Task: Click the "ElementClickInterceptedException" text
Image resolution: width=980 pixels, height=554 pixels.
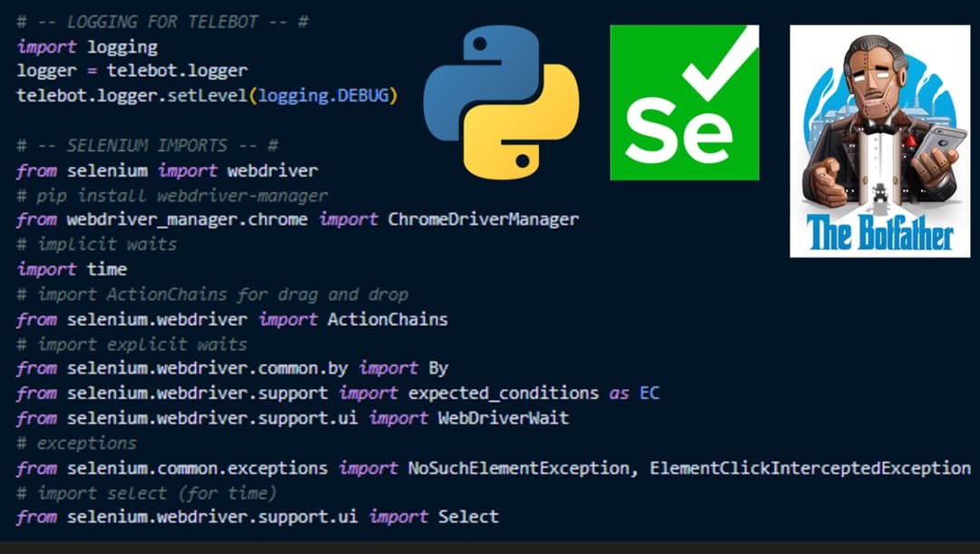Action: point(809,468)
